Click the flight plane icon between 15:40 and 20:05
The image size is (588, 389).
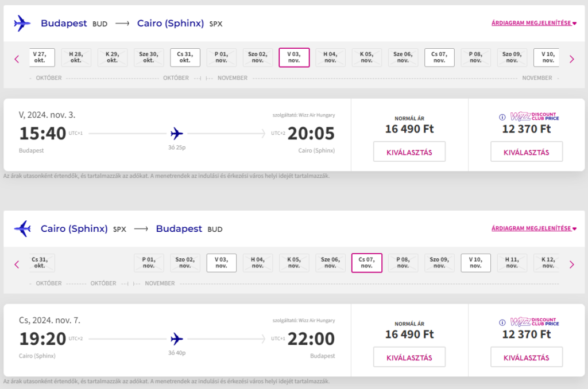pos(177,134)
